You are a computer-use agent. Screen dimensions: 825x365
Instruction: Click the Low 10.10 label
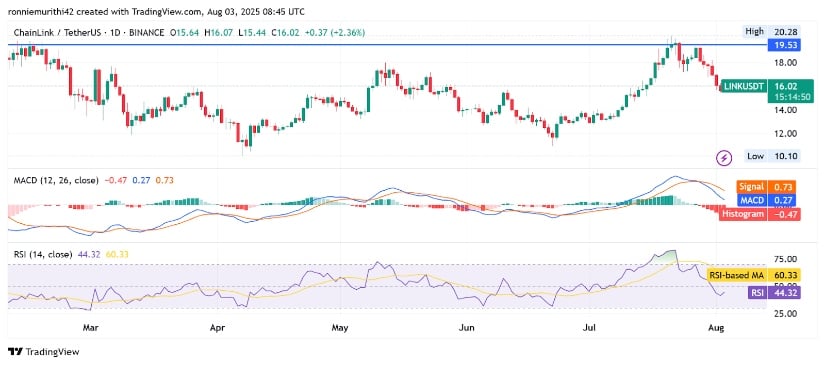coord(773,156)
